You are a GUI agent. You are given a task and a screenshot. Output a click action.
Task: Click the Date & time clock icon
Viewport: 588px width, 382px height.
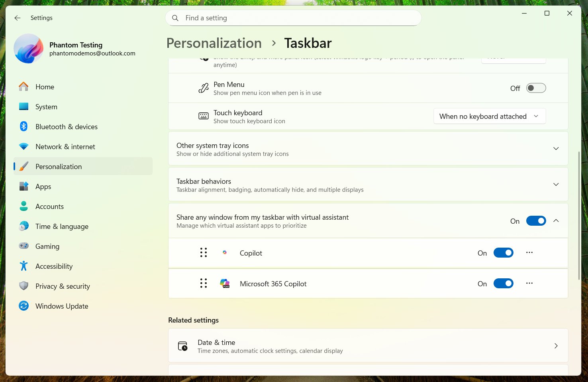pos(182,346)
